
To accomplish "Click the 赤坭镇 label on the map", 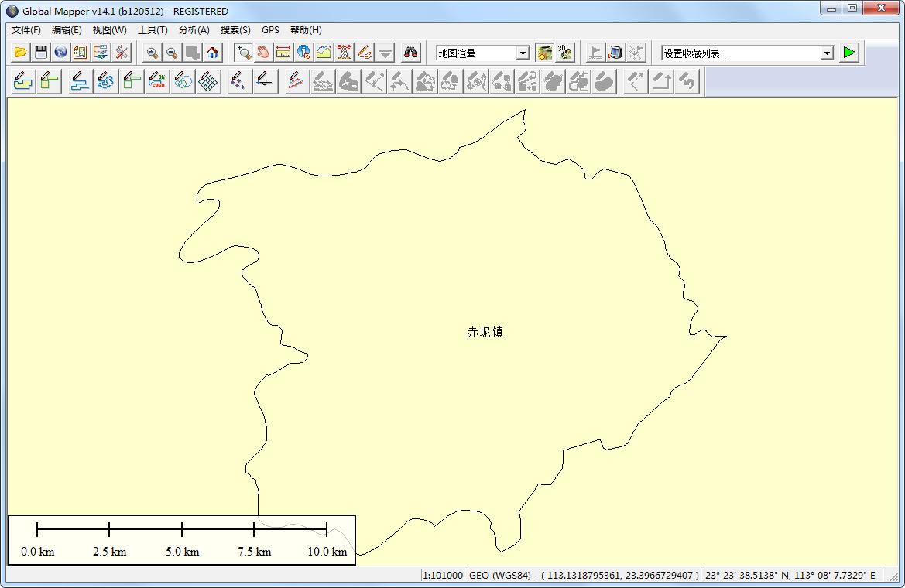I will click(x=485, y=332).
